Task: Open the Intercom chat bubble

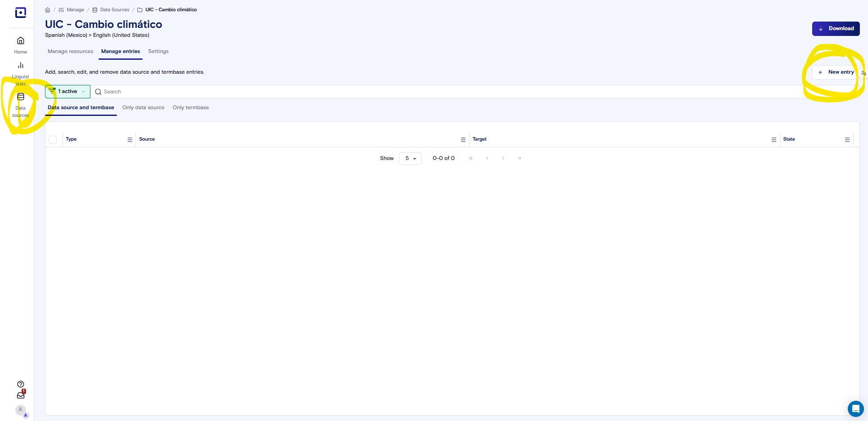Action: pos(855,409)
